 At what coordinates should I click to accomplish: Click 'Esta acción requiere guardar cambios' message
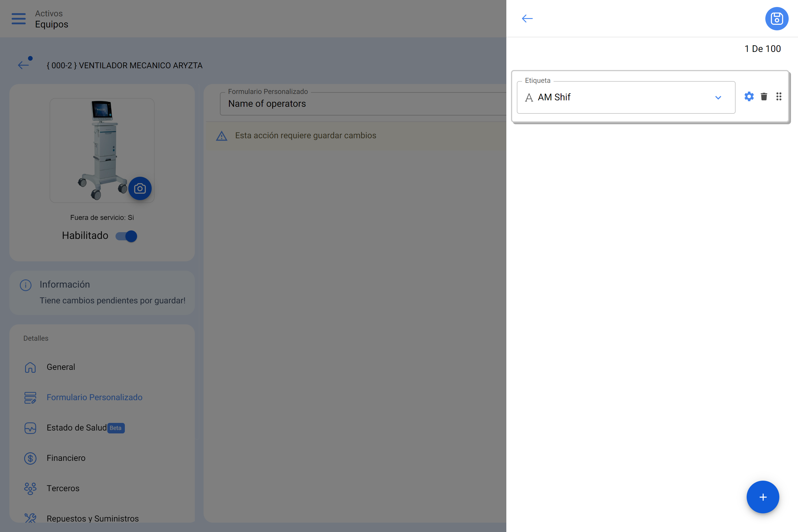[306, 135]
